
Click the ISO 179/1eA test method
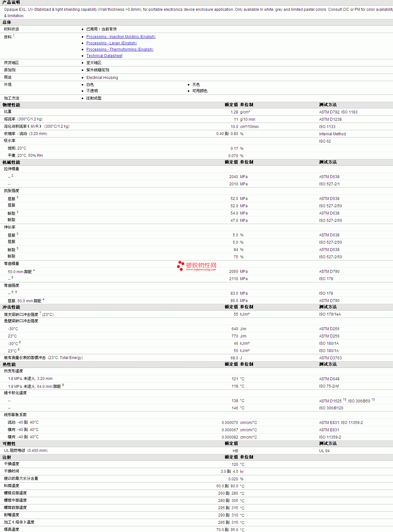click(330, 314)
